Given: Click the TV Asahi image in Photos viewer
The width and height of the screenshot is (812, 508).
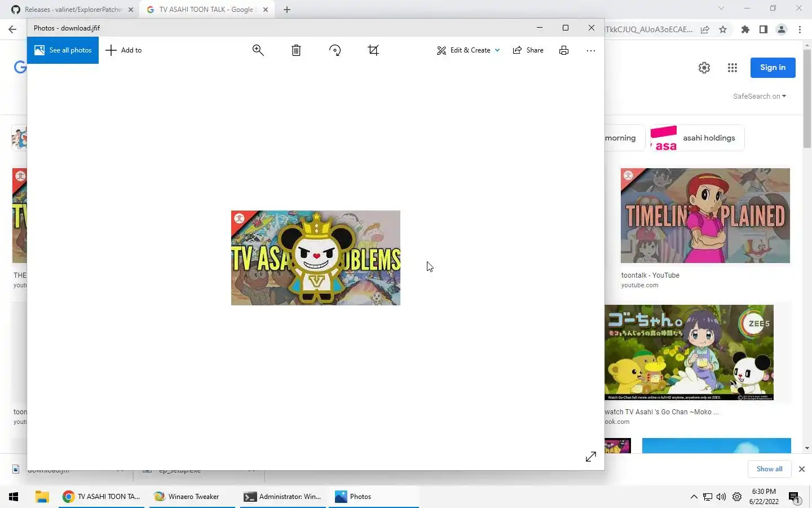Looking at the screenshot, I should (x=316, y=258).
